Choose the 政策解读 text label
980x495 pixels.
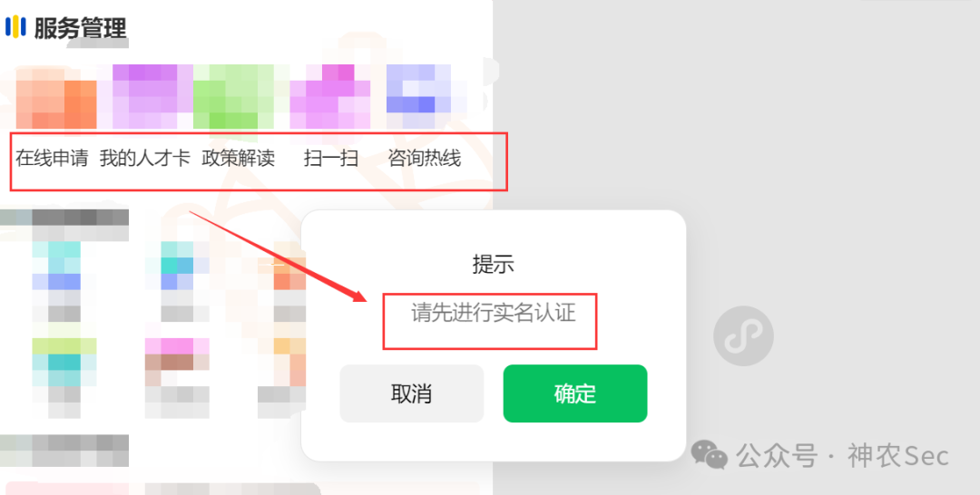pyautogui.click(x=238, y=158)
